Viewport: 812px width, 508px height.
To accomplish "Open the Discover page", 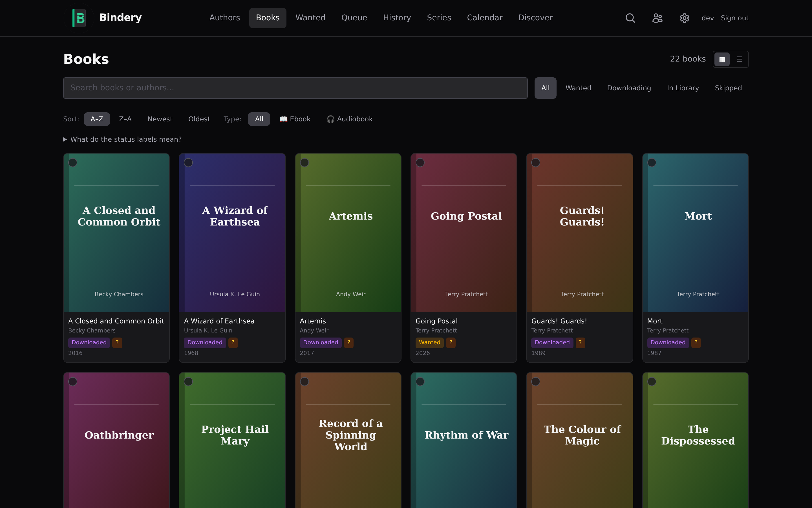I will pyautogui.click(x=535, y=18).
